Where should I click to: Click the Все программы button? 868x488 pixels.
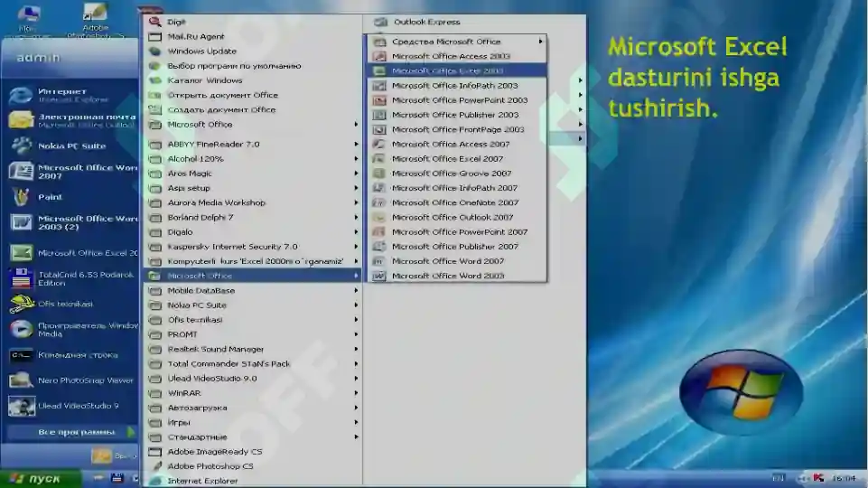pos(72,432)
